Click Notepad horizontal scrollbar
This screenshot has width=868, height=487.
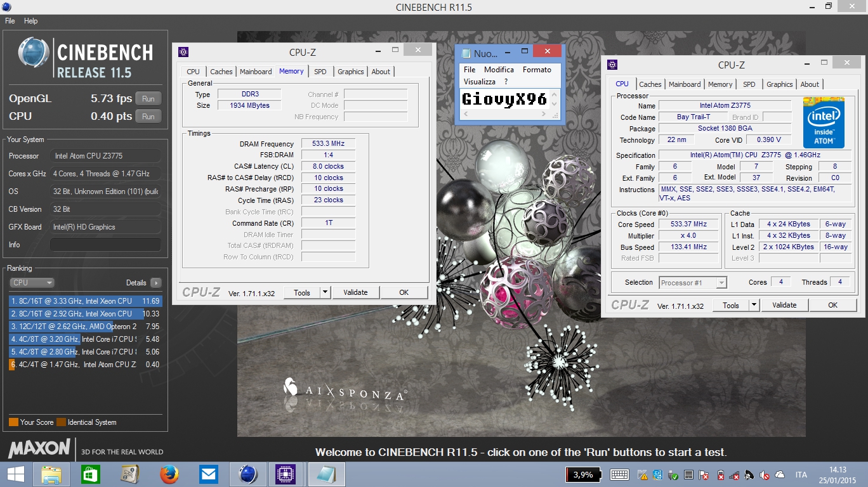coord(506,114)
